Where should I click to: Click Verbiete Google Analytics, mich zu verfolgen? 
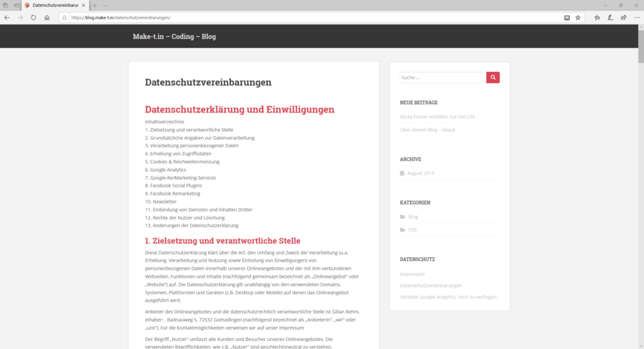[x=448, y=297]
